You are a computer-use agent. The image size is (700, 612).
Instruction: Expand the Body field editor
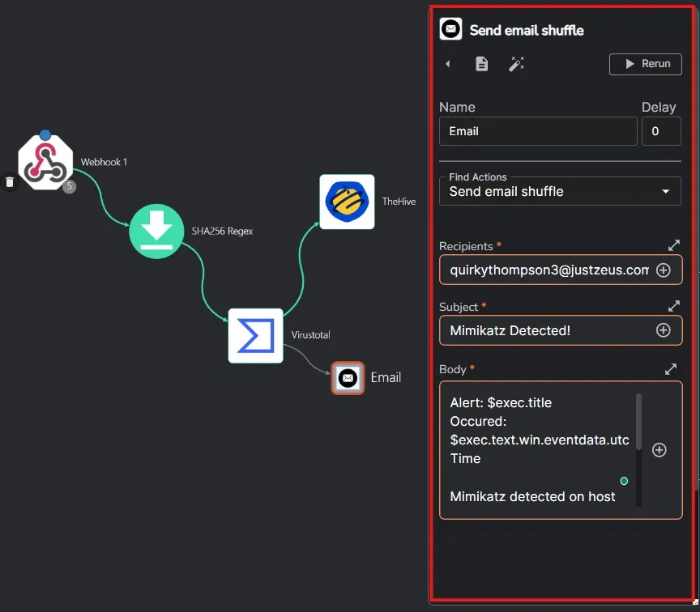tap(671, 368)
